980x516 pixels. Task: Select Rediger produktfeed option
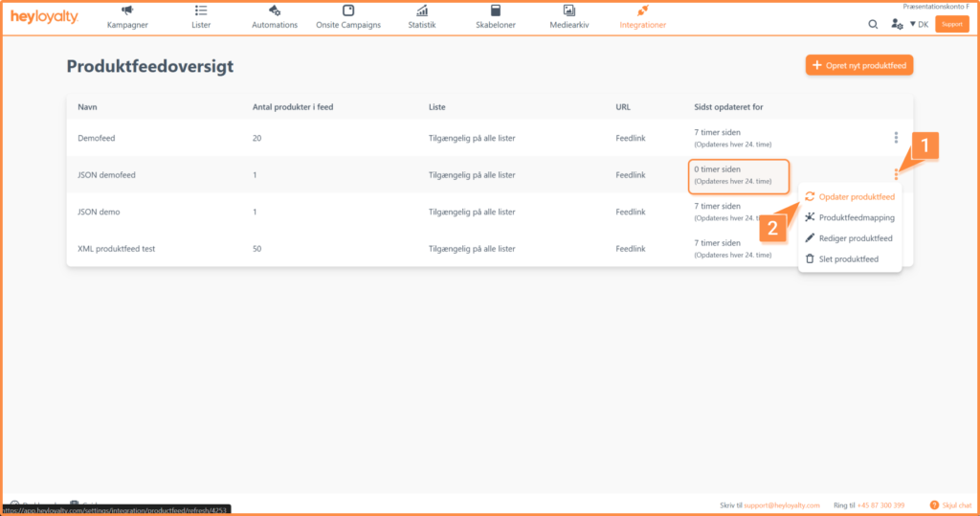point(849,237)
